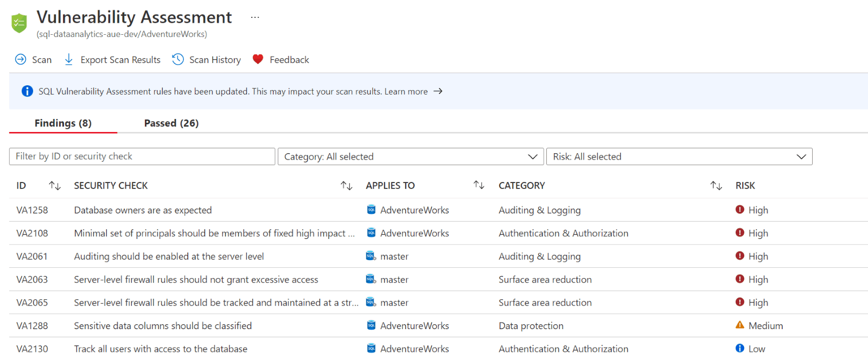Open finding VA2063
The image size is (868, 359).
coord(32,280)
